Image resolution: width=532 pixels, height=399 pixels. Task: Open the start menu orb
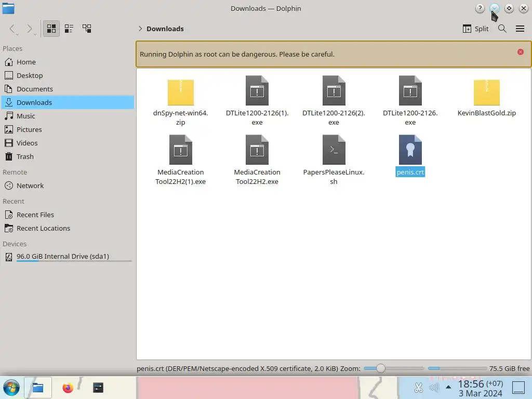tap(11, 388)
